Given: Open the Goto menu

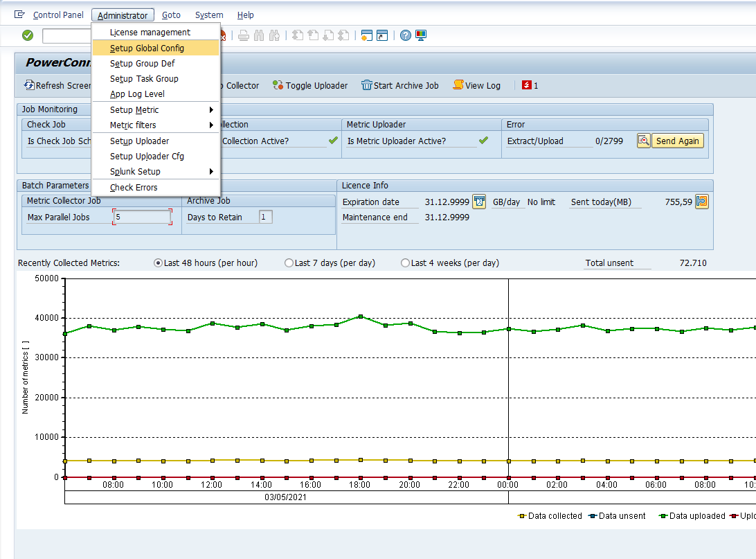Looking at the screenshot, I should click(x=171, y=15).
